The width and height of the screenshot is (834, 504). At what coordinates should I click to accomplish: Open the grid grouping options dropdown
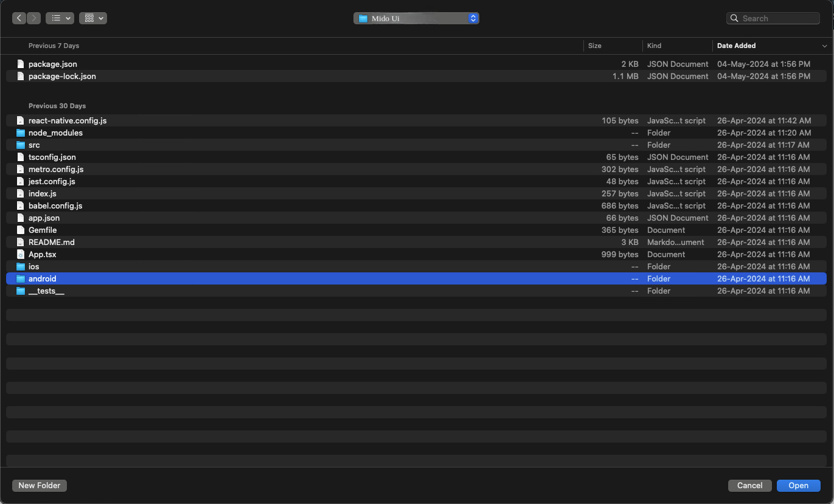click(x=92, y=18)
